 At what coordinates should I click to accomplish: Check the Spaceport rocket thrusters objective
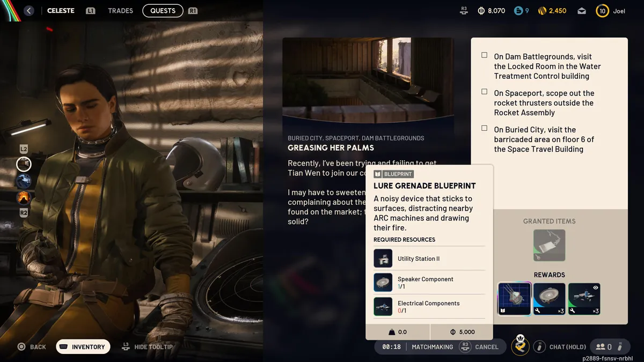tap(485, 92)
